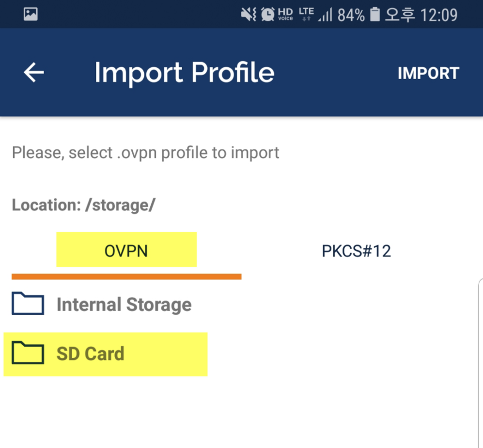Tap the Internal Storage folder icon
Viewport: 483px width, 448px height.
pyautogui.click(x=28, y=304)
